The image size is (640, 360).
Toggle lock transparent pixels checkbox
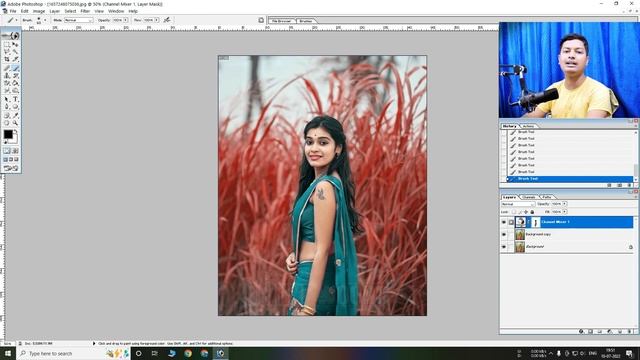coord(514,212)
